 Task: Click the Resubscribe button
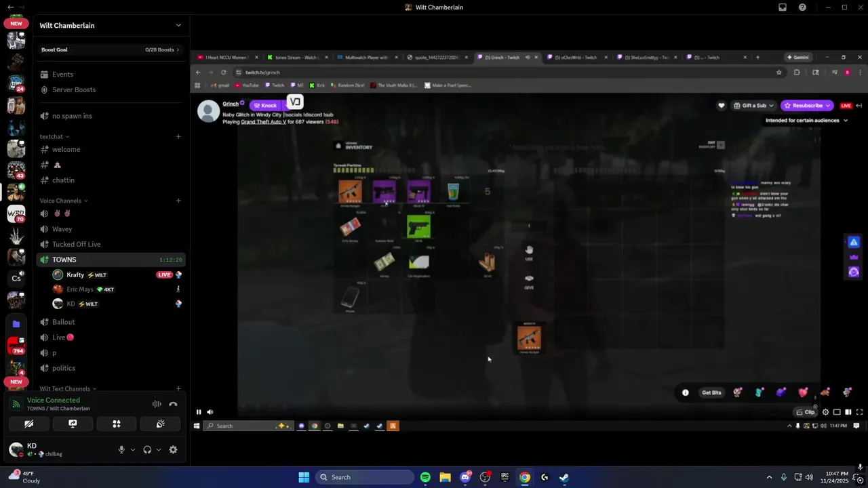(x=807, y=106)
